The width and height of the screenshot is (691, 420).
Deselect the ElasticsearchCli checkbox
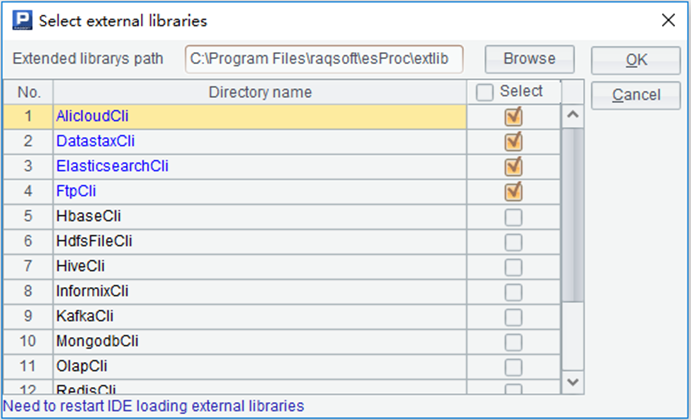513,166
